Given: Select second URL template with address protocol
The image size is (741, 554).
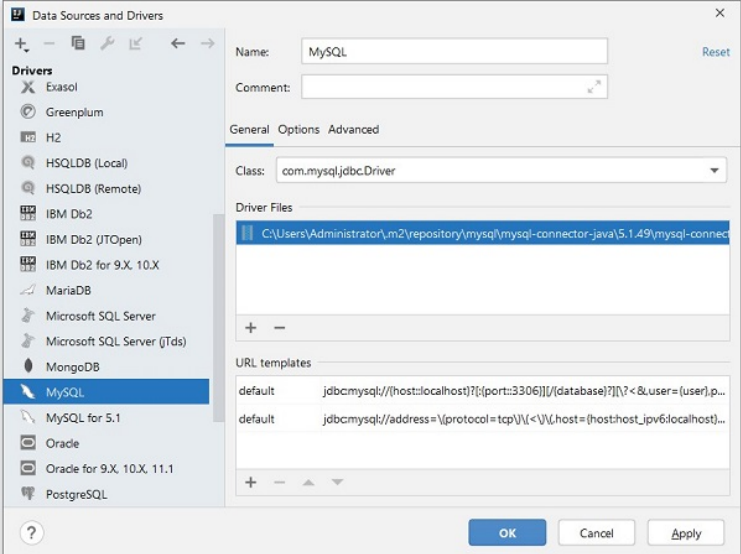Looking at the screenshot, I should (x=483, y=419).
